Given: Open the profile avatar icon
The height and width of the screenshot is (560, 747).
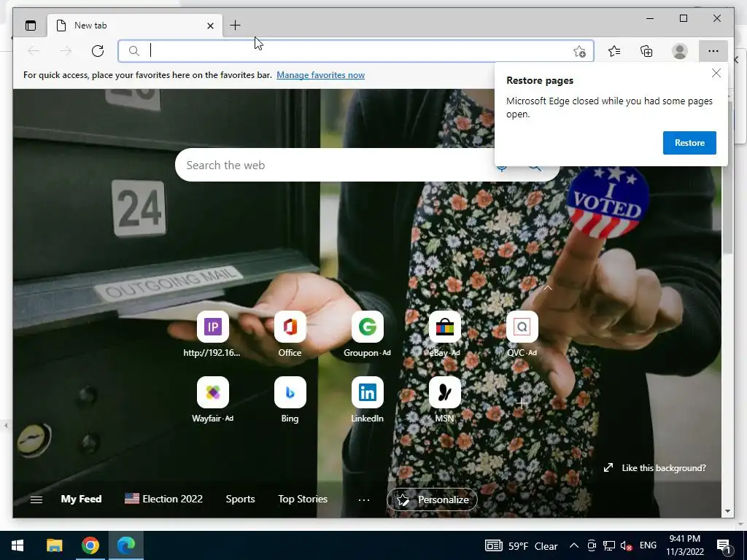Looking at the screenshot, I should (679, 51).
